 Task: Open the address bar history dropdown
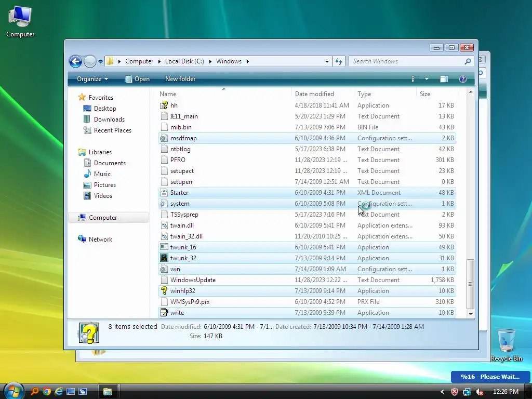327,61
